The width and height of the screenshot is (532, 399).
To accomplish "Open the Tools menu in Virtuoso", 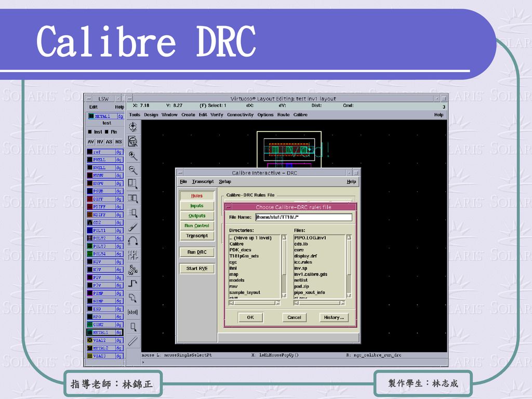I will [x=135, y=115].
